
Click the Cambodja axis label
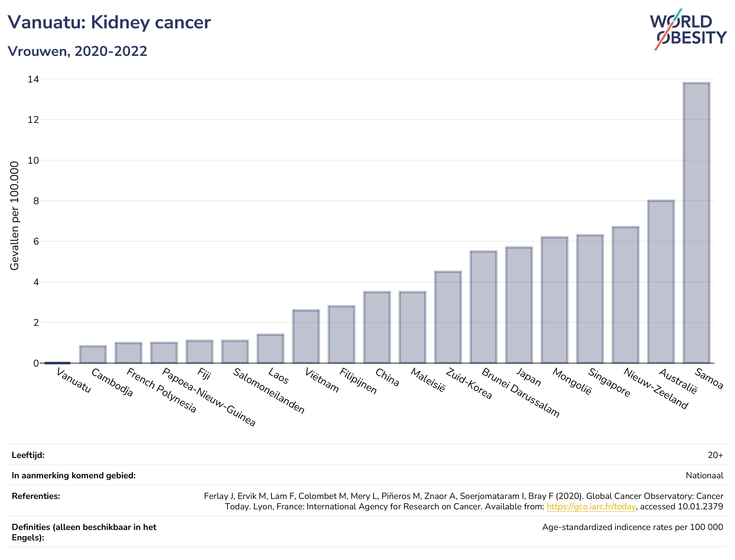tap(112, 383)
